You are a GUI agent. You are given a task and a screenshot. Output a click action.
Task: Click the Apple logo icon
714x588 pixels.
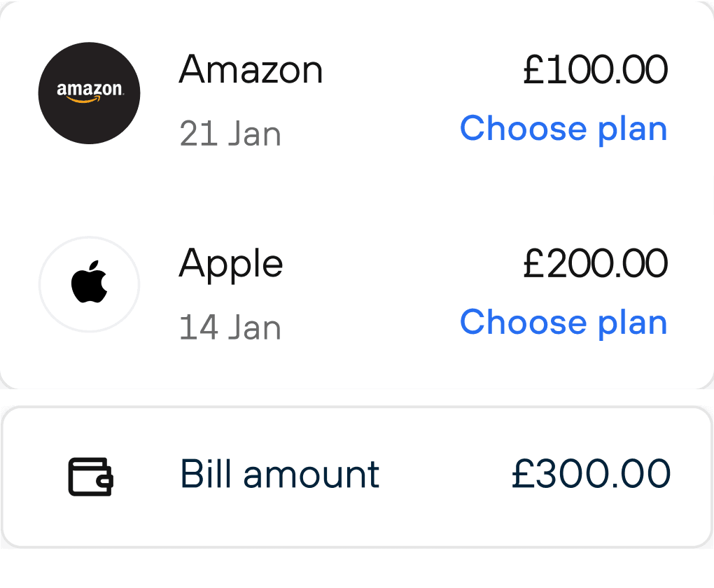(x=89, y=284)
